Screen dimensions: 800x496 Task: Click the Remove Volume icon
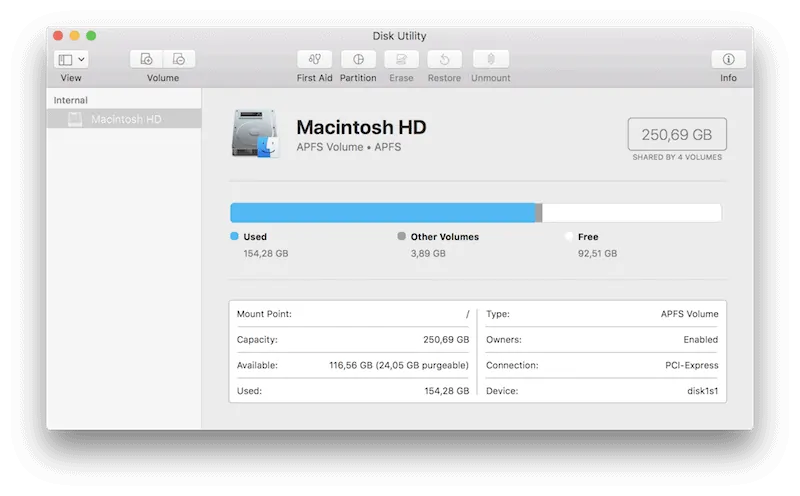pyautogui.click(x=179, y=60)
